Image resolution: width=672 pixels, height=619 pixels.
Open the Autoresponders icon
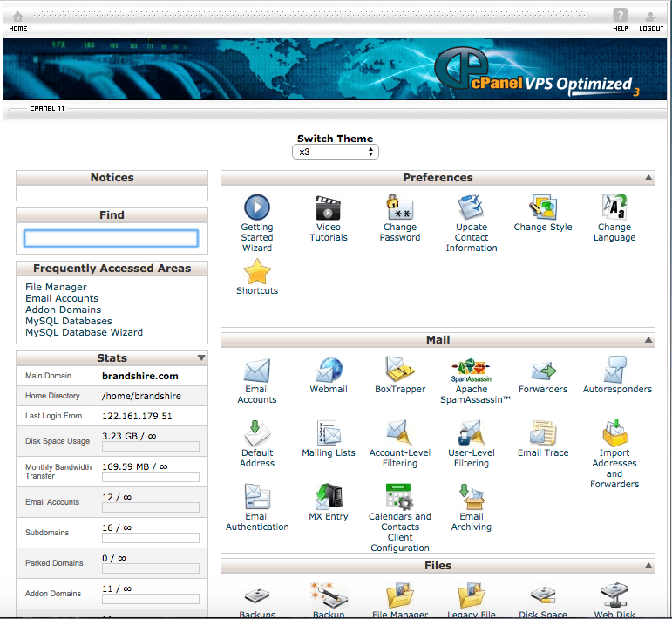tap(615, 370)
